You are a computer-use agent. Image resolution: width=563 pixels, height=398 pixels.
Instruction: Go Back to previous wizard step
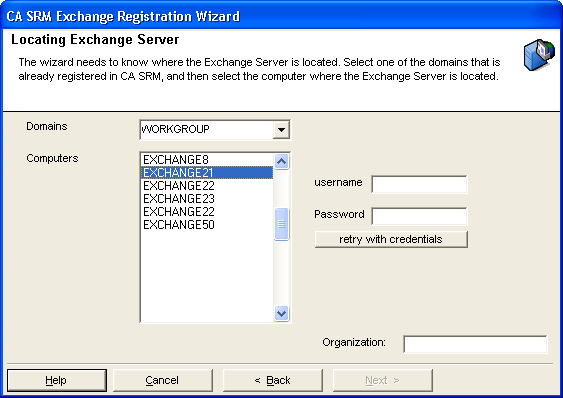(273, 380)
